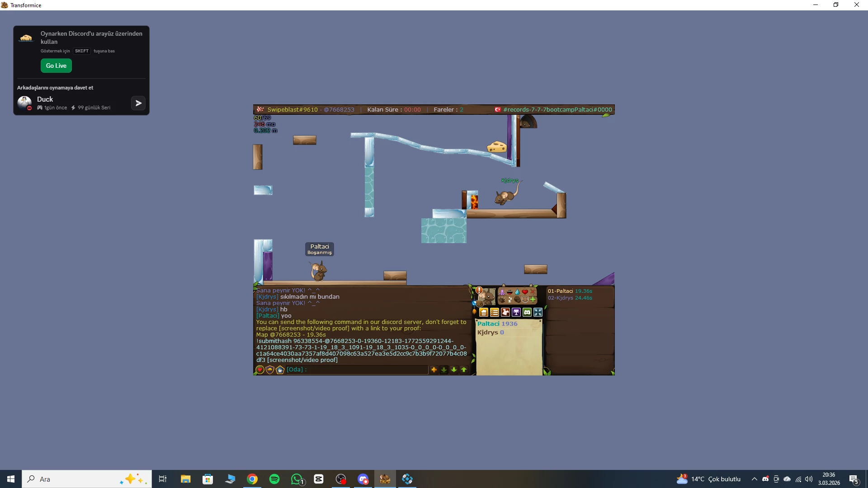868x488 pixels.
Task: Click the 02-Kjdrys 24.46s record entry
Action: pyautogui.click(x=570, y=298)
